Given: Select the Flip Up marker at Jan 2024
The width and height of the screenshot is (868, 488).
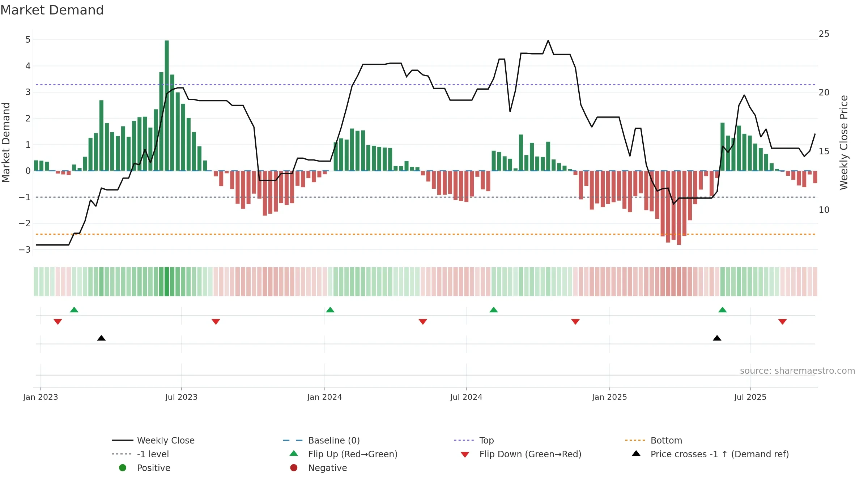Looking at the screenshot, I should pyautogui.click(x=330, y=310).
